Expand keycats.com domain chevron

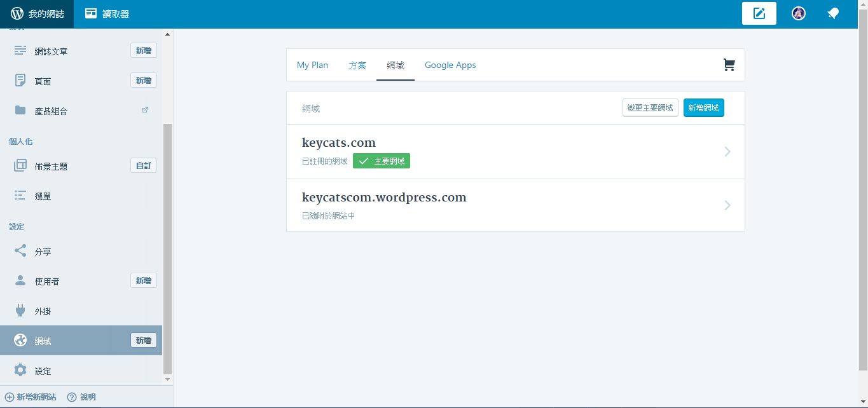pyautogui.click(x=728, y=151)
